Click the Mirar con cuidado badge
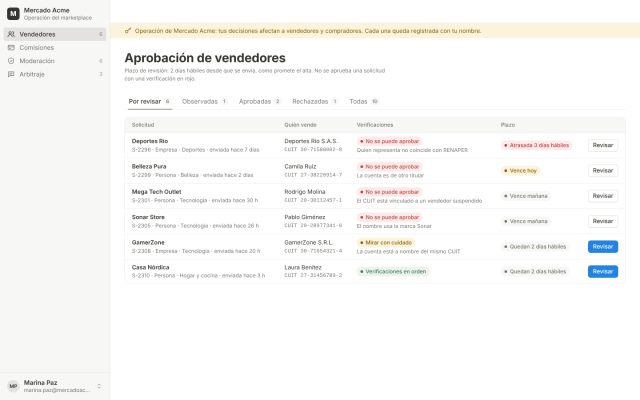640x400 pixels. pyautogui.click(x=386, y=243)
